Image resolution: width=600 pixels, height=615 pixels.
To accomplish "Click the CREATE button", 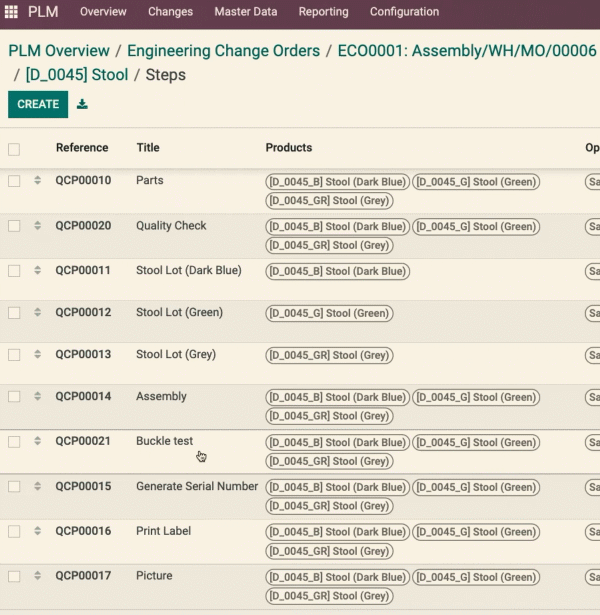I will click(38, 104).
